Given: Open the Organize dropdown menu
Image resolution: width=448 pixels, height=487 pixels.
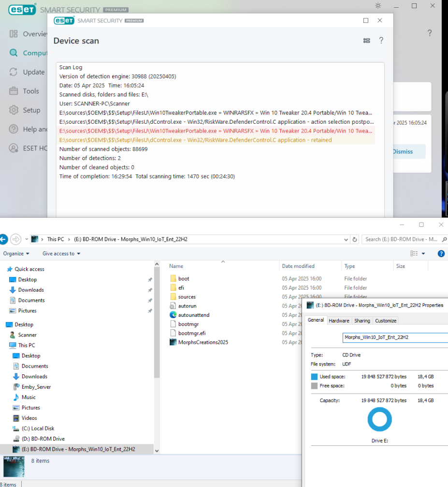Looking at the screenshot, I should [16, 253].
